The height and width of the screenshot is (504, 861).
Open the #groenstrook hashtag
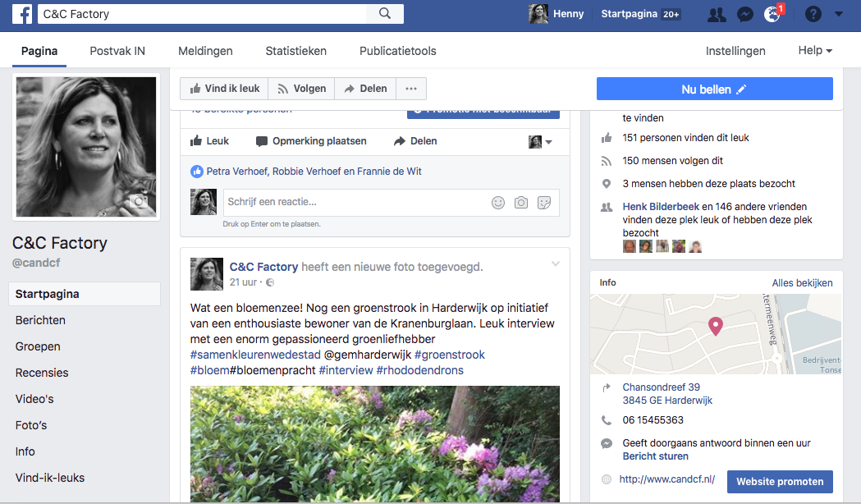point(450,355)
